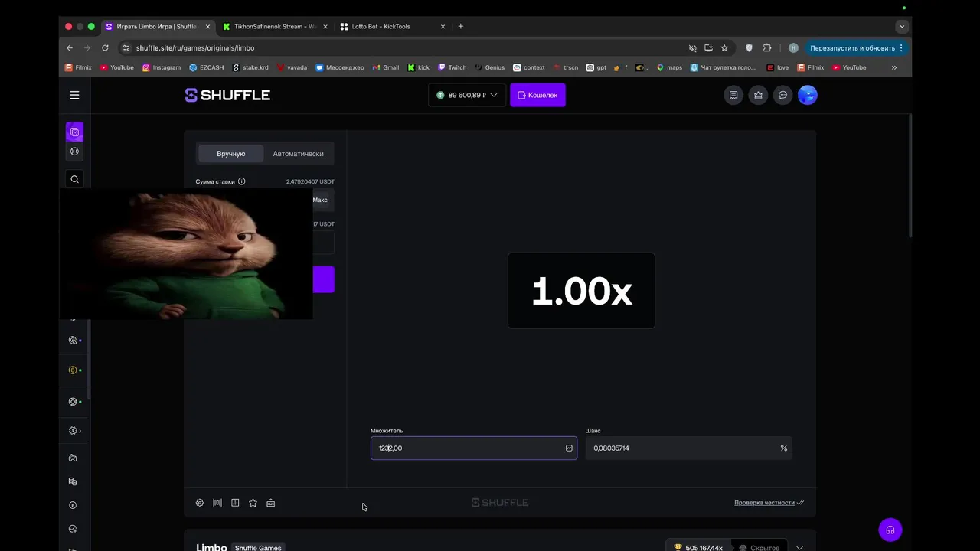Viewport: 980px width, 551px height.
Task: Click the sidebar yellow coin icon
Action: pyautogui.click(x=73, y=370)
